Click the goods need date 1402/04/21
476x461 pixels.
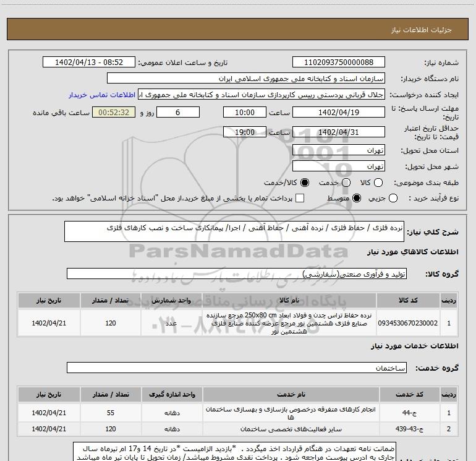(x=49, y=323)
